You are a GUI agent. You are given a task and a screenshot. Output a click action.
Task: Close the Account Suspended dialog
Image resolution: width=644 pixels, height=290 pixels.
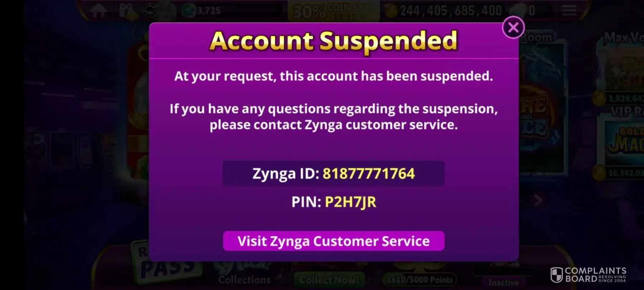[x=513, y=28]
